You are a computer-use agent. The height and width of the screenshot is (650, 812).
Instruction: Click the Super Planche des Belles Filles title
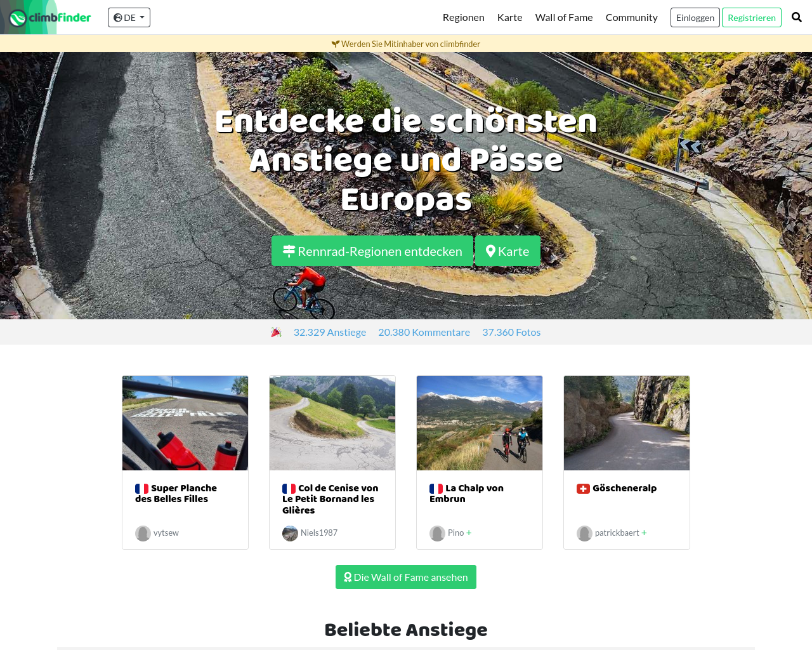pos(178,493)
